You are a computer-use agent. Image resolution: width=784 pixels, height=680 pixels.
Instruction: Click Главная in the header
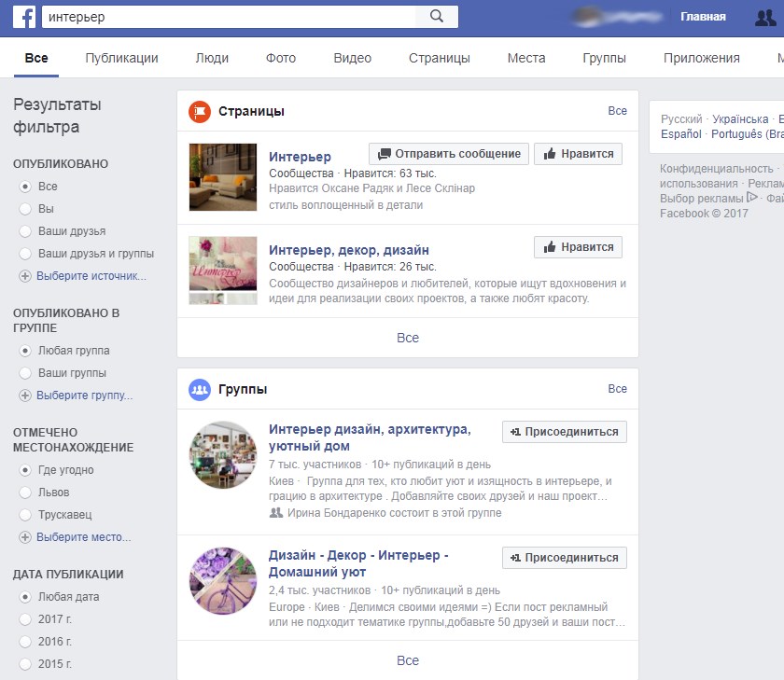[703, 17]
